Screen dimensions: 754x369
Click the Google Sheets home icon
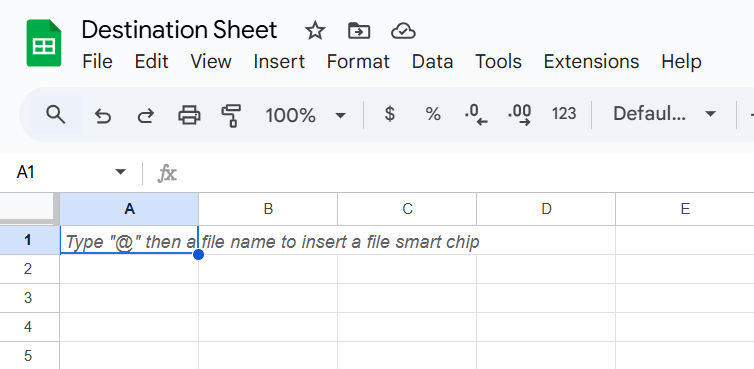click(44, 43)
